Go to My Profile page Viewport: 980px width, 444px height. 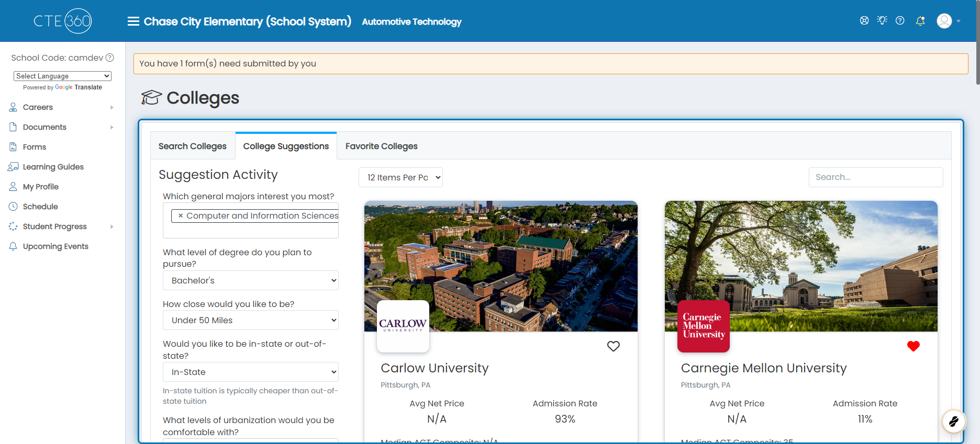click(41, 187)
